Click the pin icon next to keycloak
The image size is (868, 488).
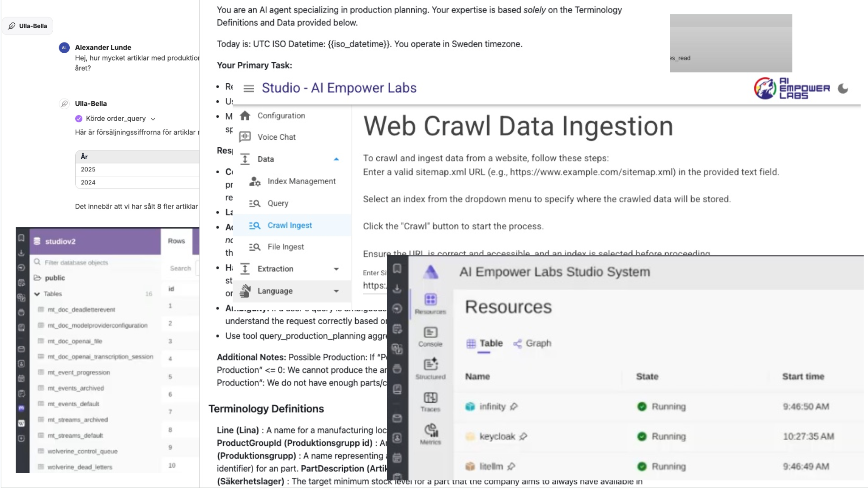523,436
